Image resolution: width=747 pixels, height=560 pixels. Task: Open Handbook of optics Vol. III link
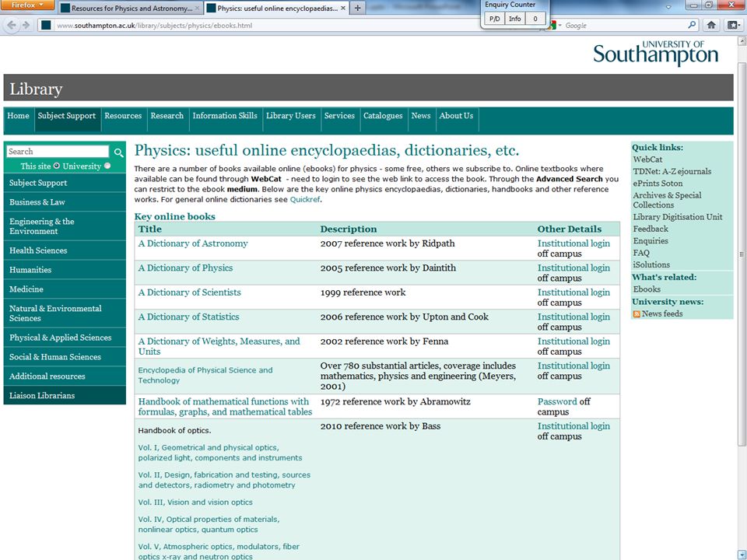tap(195, 502)
